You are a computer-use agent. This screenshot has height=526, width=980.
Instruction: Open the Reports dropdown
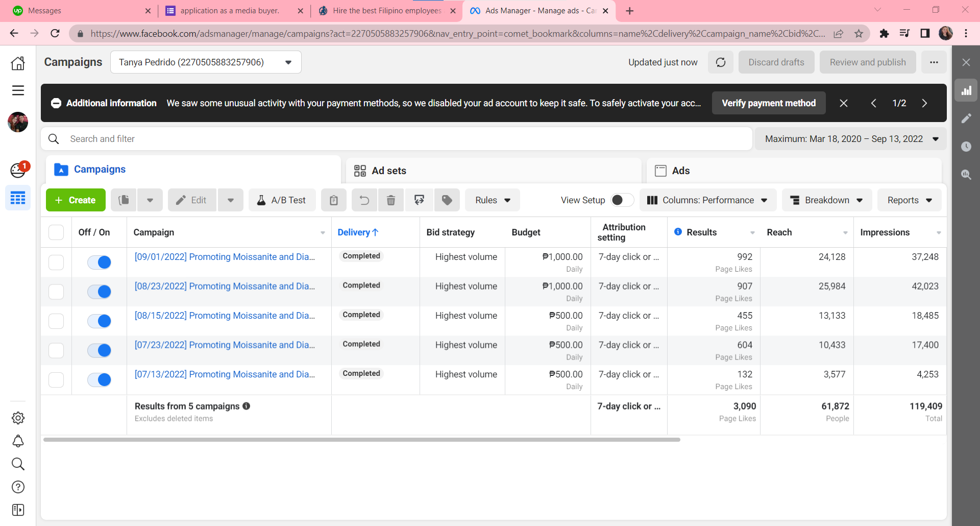pos(910,200)
